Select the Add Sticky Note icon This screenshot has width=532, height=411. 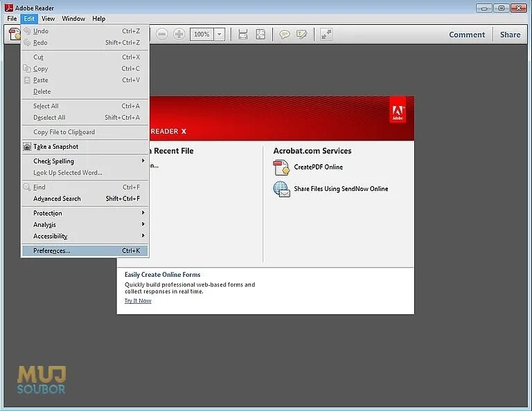[x=284, y=34]
